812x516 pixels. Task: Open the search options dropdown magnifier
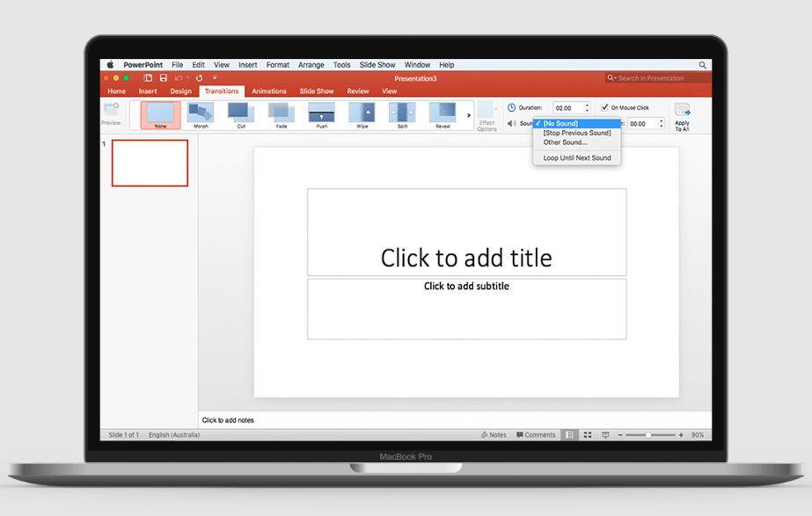[611, 78]
